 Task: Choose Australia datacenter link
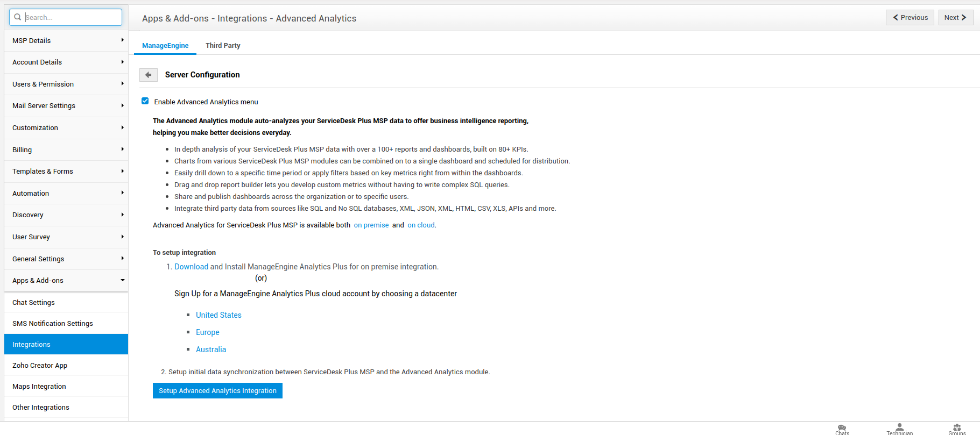click(x=211, y=350)
